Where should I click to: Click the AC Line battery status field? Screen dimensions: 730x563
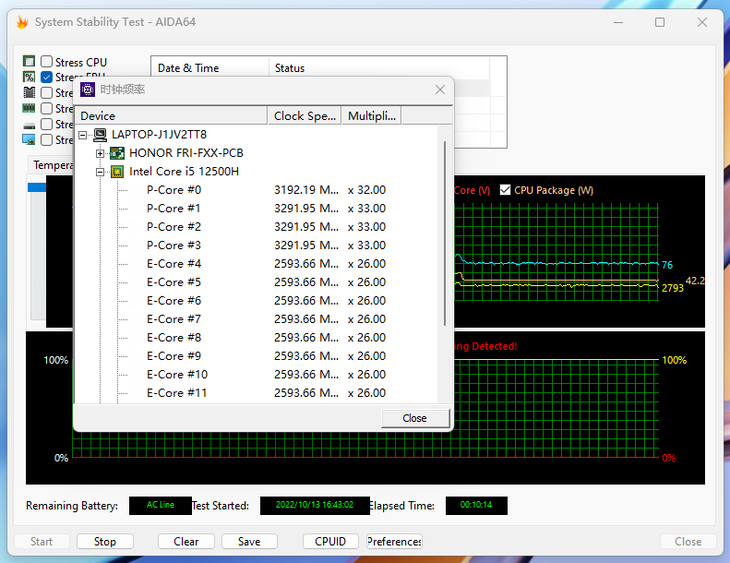(x=160, y=505)
